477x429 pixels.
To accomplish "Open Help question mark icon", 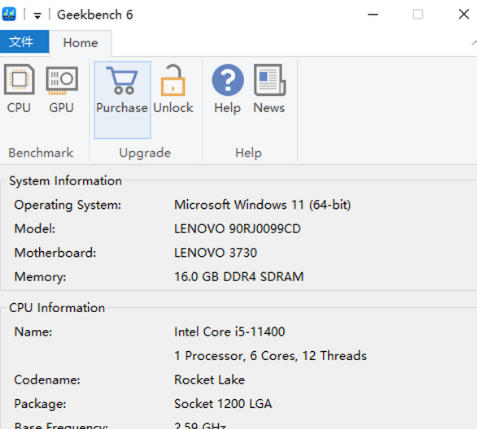I will [x=228, y=80].
